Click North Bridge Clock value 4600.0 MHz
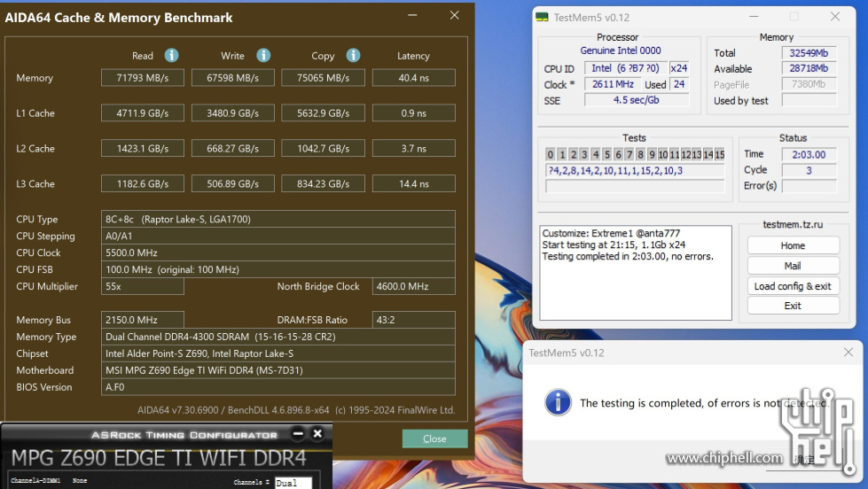868x489 pixels. pyautogui.click(x=414, y=286)
